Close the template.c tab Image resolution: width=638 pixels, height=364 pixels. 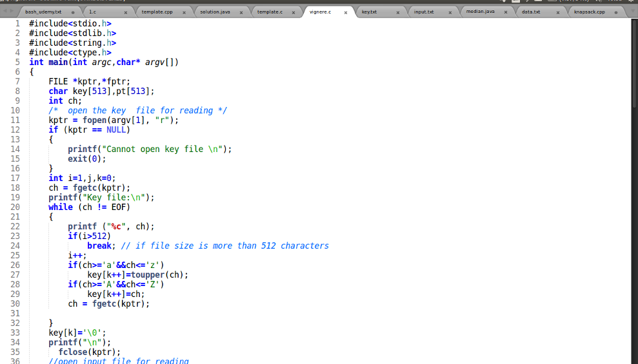click(x=293, y=12)
